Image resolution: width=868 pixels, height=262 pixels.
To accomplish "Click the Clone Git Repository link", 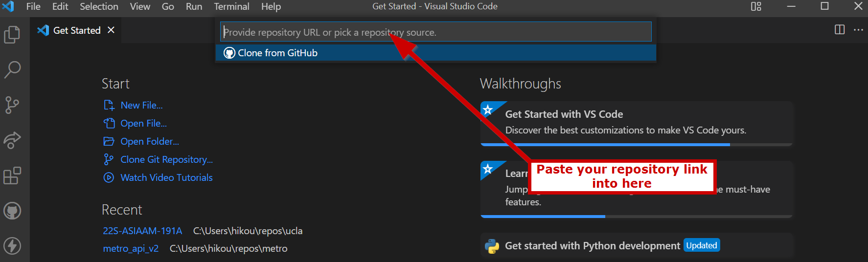I will pos(166,159).
